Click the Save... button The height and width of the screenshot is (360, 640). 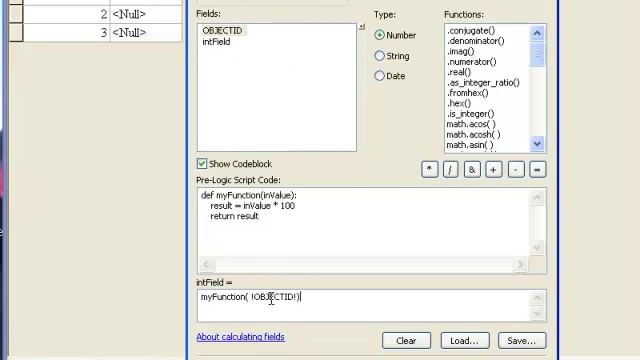click(x=522, y=340)
